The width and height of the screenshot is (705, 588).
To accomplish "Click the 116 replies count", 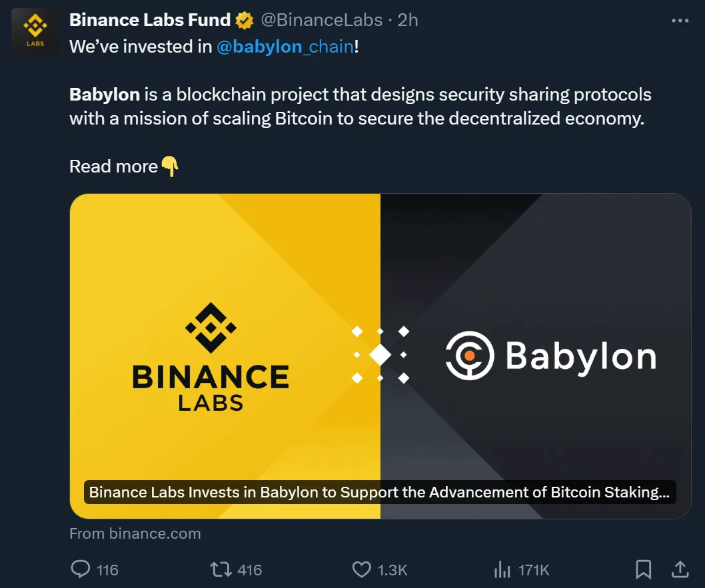I will tap(107, 570).
